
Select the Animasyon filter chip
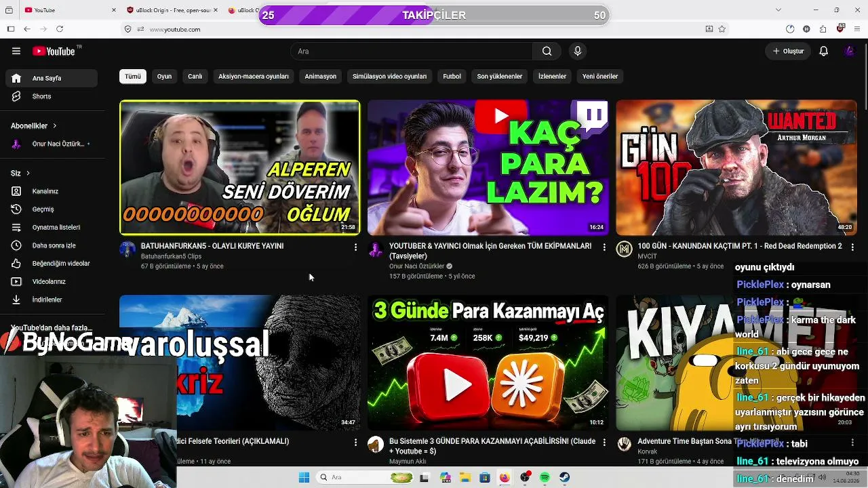(x=321, y=77)
